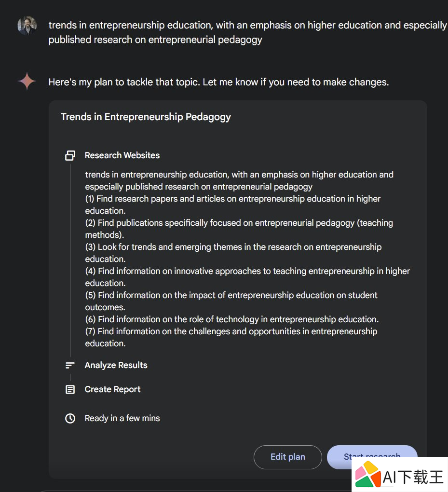Select the Trends in Entrepreneurship Pedagogy title

click(146, 117)
